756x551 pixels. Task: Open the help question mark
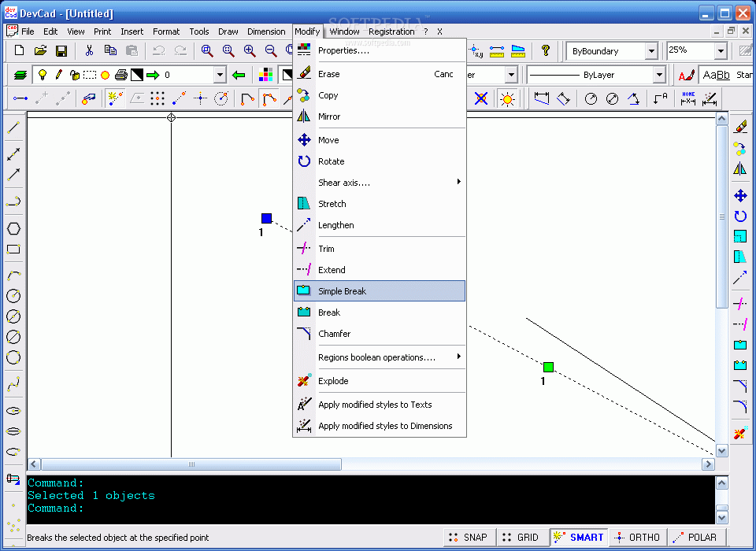pyautogui.click(x=545, y=50)
